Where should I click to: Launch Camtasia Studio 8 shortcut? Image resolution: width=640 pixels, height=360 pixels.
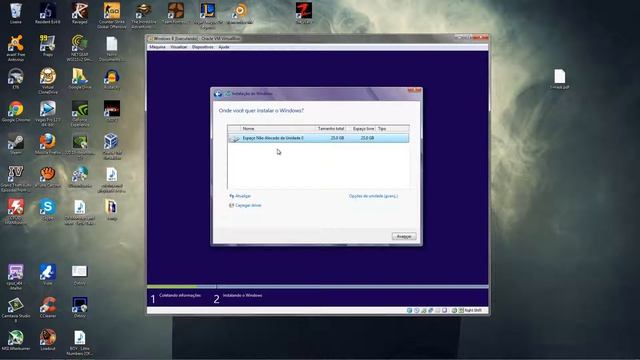click(16, 309)
